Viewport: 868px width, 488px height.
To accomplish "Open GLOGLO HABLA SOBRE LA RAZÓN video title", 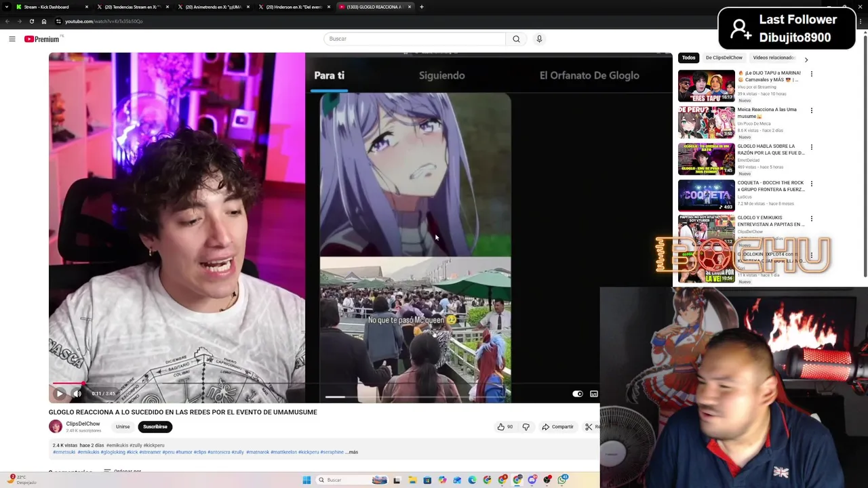I will click(x=771, y=149).
